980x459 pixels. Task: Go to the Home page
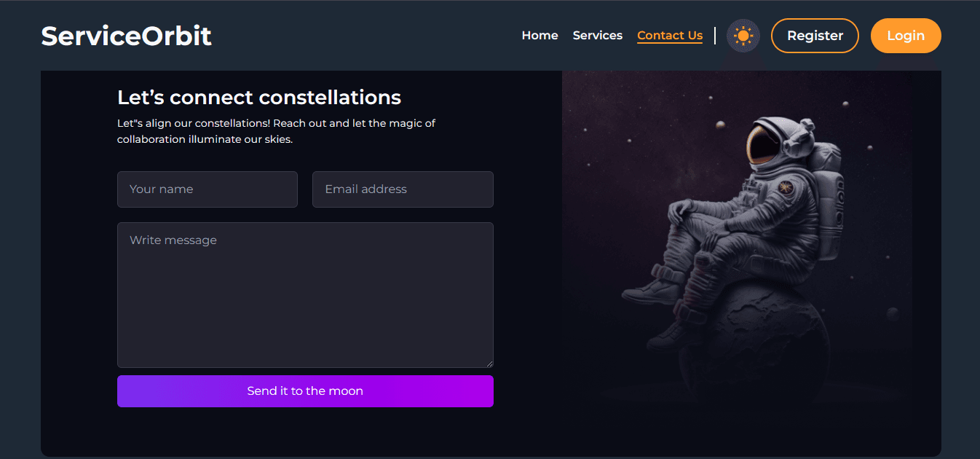pos(540,35)
